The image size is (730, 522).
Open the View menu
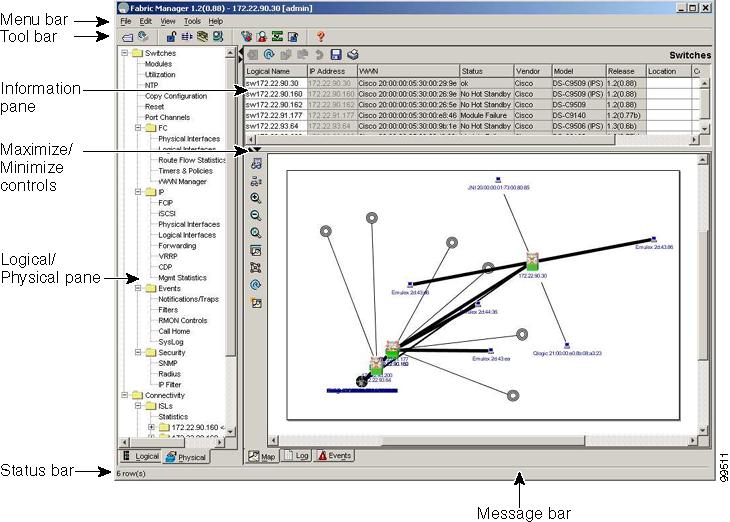click(x=168, y=21)
